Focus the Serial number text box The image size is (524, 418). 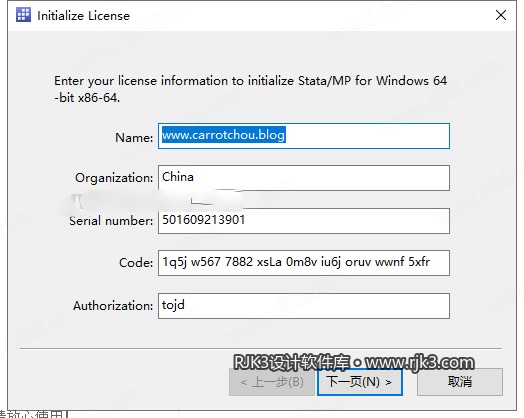(304, 221)
